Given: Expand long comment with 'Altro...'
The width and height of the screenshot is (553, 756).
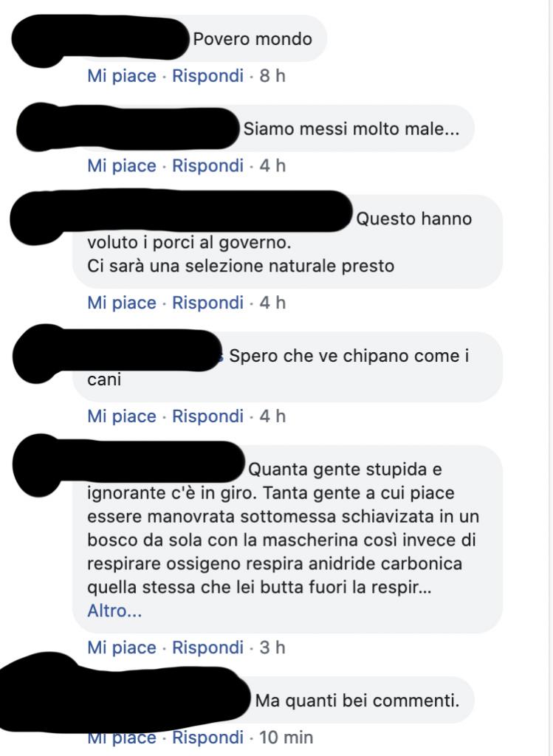Looking at the screenshot, I should pyautogui.click(x=114, y=611).
